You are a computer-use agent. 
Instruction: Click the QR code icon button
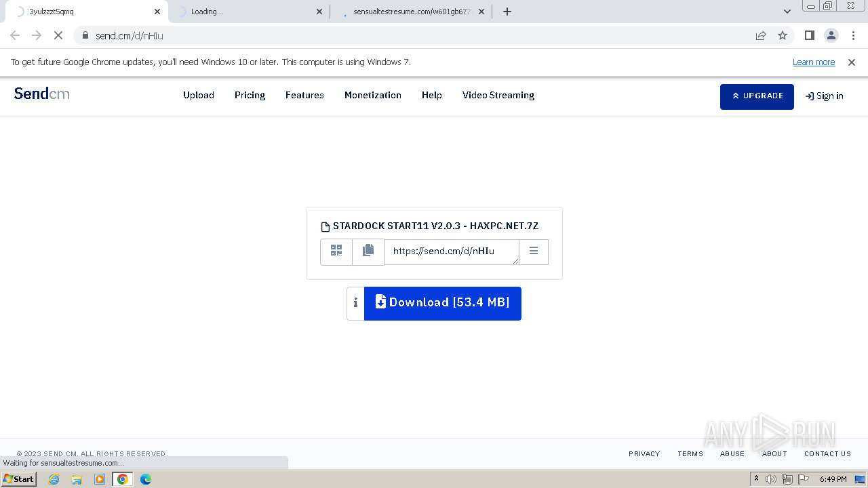(x=336, y=251)
